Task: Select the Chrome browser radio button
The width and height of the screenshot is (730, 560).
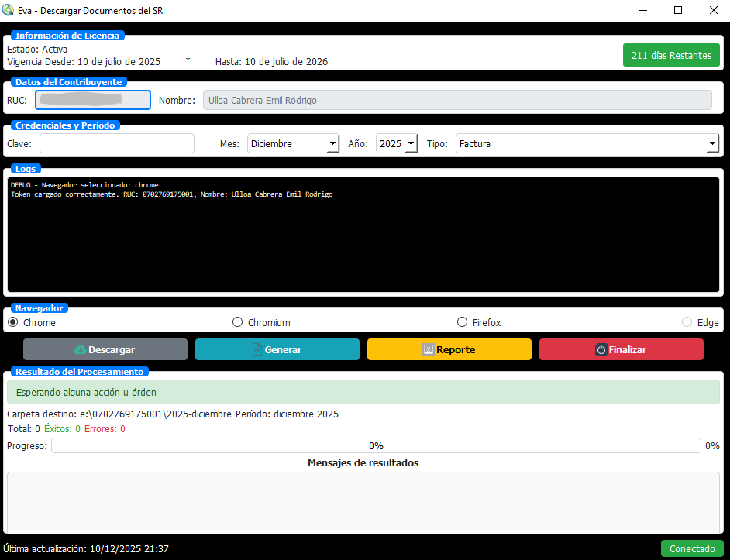Action: point(13,322)
